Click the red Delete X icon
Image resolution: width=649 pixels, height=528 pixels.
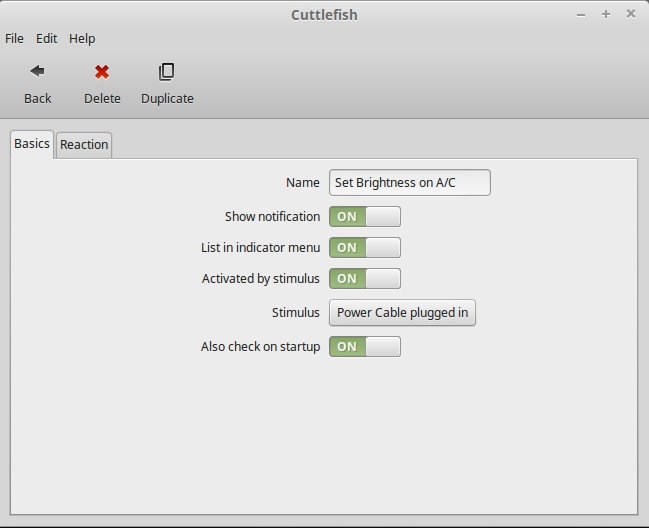102,72
